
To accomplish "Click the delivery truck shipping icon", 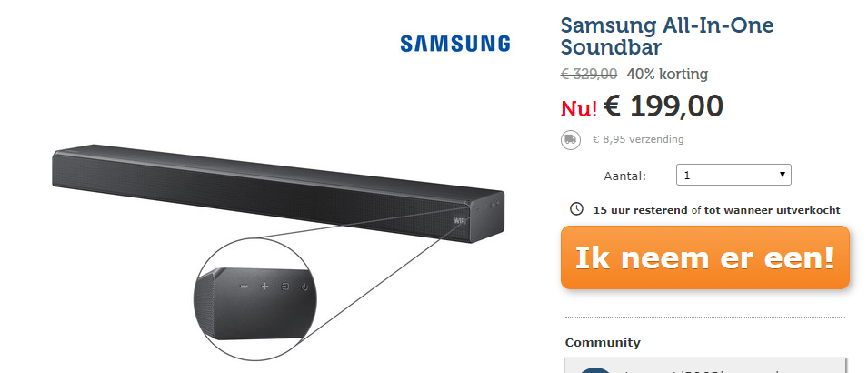I will [571, 140].
